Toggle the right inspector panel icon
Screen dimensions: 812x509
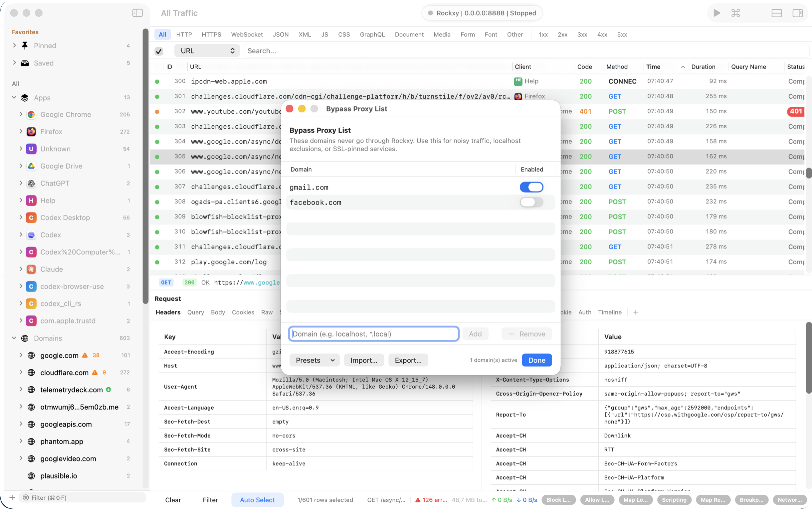pyautogui.click(x=797, y=13)
